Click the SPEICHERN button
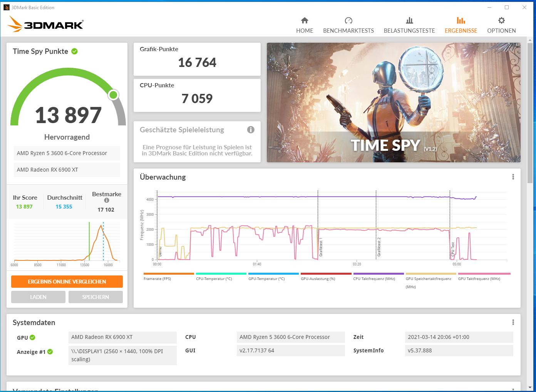 click(x=95, y=297)
